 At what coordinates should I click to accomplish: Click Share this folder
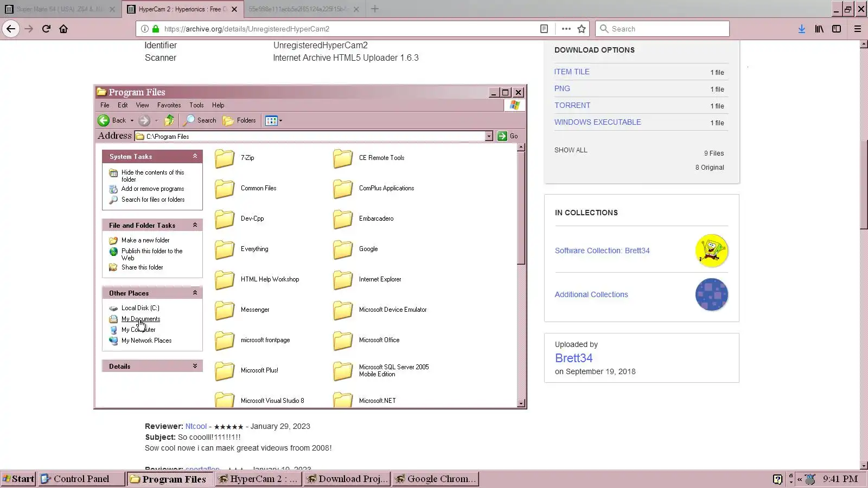coord(142,267)
